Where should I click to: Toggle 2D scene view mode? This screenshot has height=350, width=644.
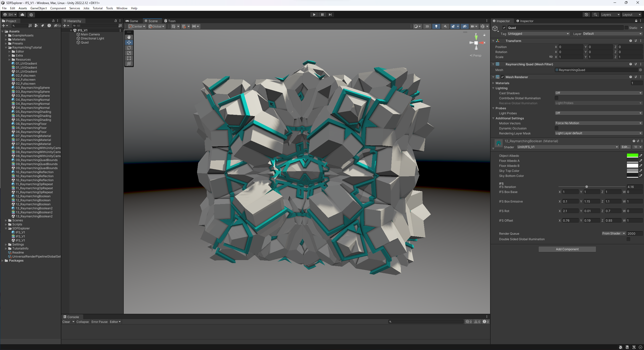427,26
